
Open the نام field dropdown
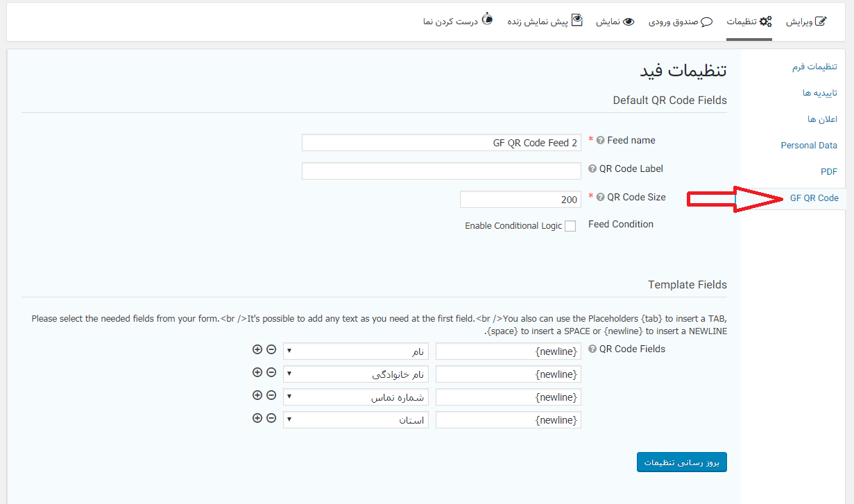[355, 351]
